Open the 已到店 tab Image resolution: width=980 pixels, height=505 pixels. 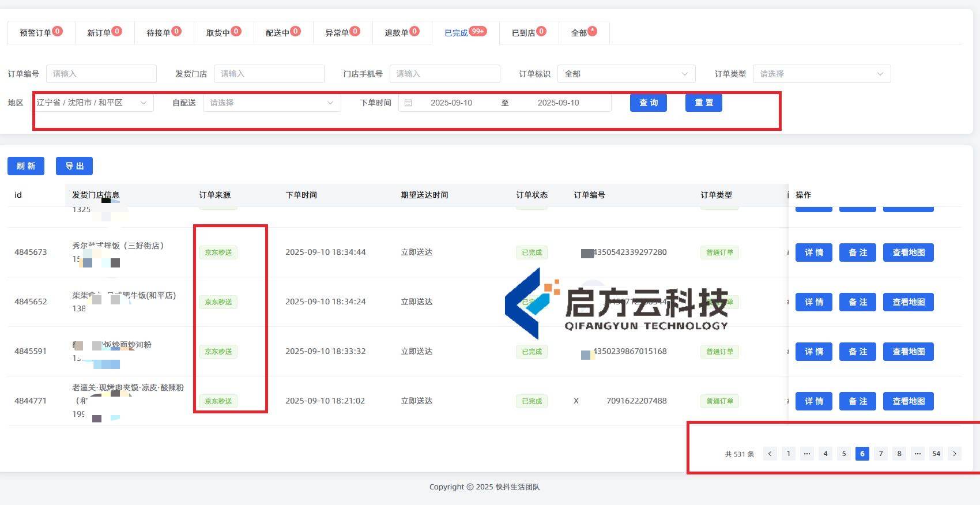tap(529, 32)
